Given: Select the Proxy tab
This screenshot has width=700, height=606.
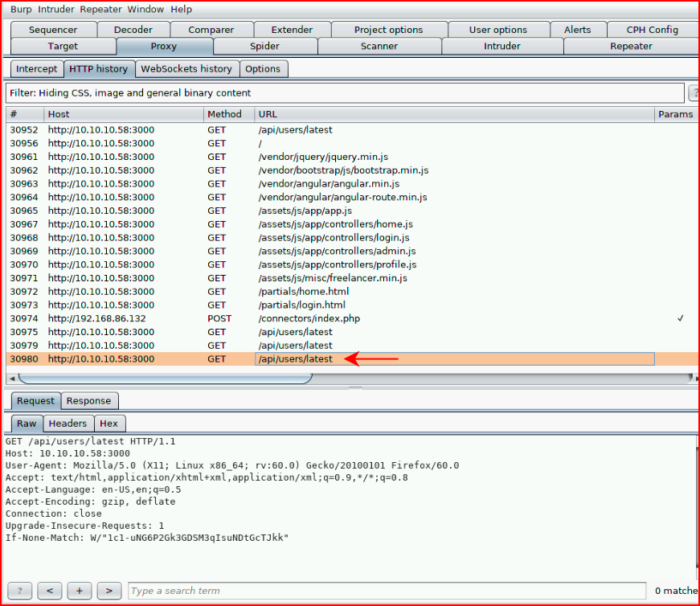Looking at the screenshot, I should tap(164, 47).
